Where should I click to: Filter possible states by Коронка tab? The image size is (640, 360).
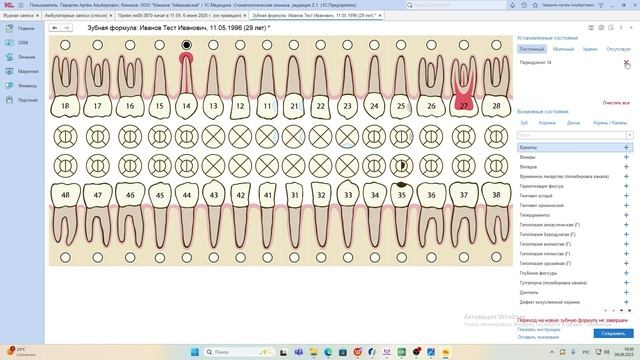tap(547, 123)
